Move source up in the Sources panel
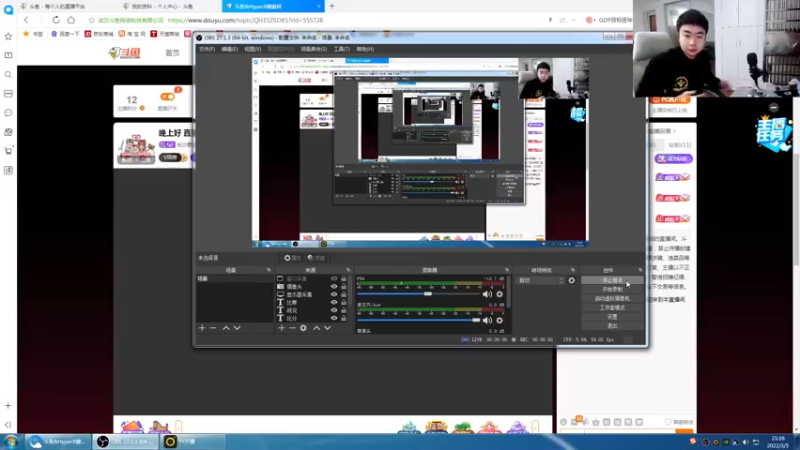 pos(316,328)
